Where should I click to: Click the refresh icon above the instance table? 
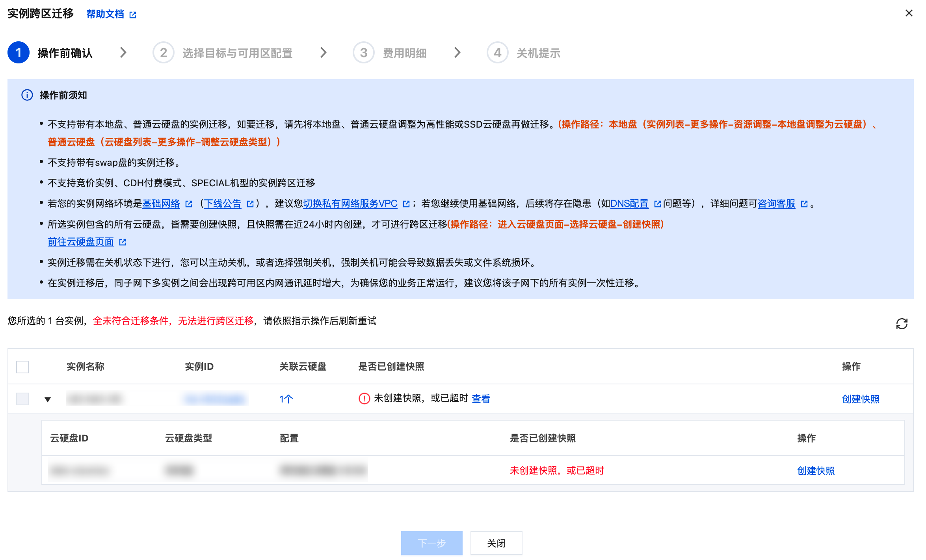click(x=902, y=324)
